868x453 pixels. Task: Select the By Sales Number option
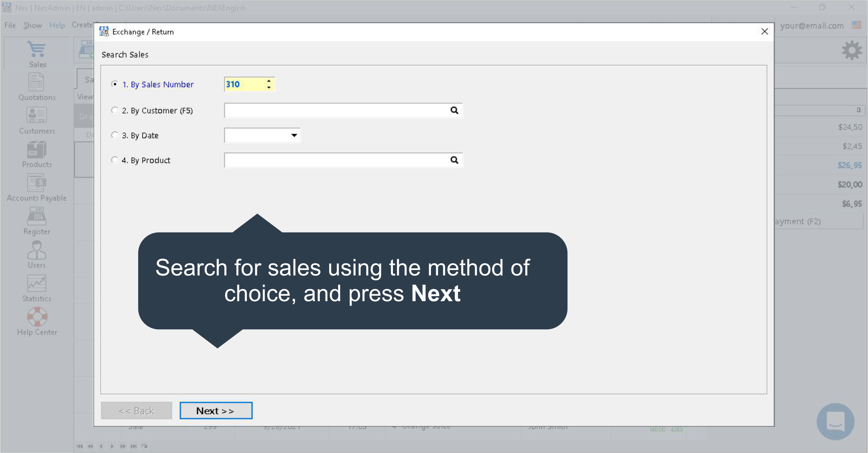coord(115,84)
